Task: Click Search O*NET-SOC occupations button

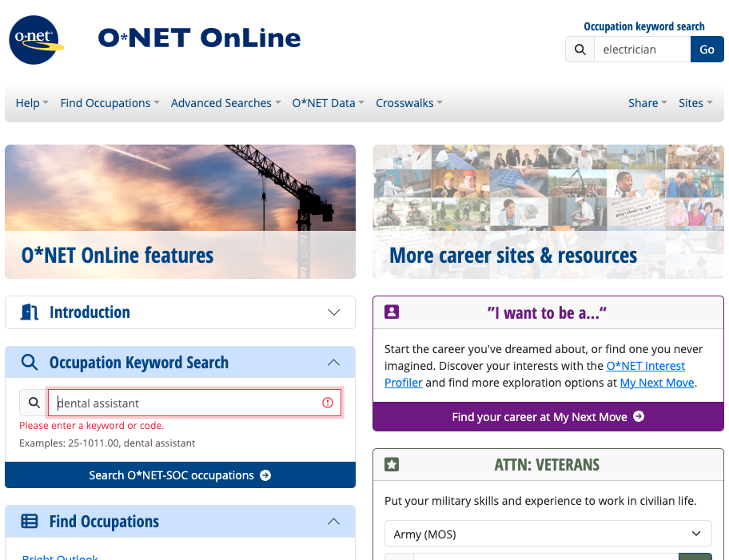Action: point(181,475)
